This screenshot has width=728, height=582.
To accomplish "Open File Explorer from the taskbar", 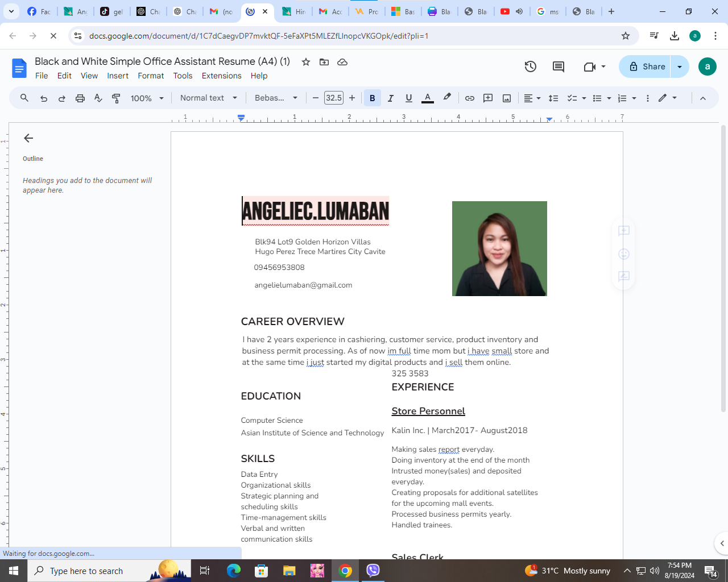I will [289, 571].
